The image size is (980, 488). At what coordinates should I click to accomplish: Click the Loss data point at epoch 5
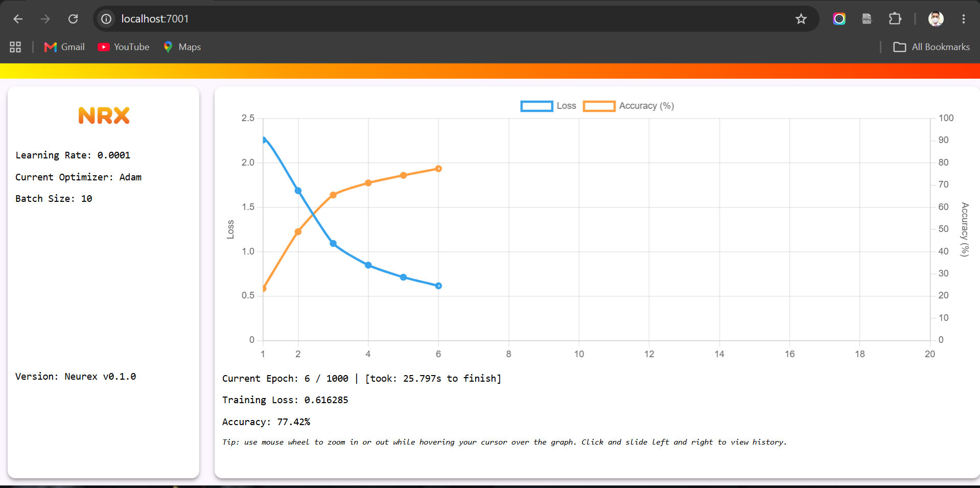[x=404, y=277]
